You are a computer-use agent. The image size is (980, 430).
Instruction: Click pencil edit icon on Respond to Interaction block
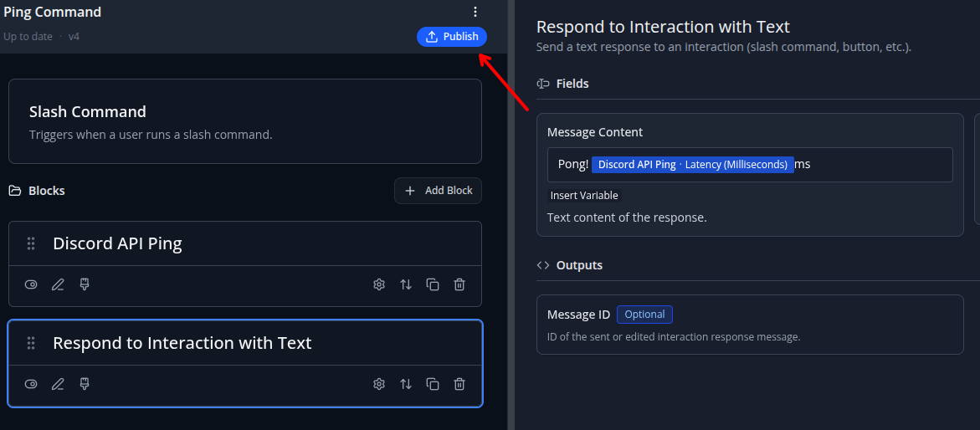point(58,384)
